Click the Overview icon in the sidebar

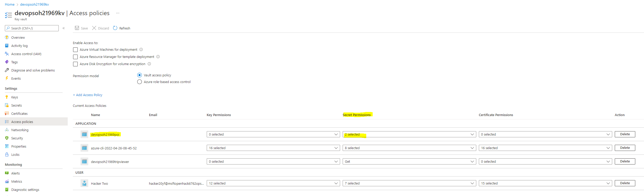click(7, 37)
